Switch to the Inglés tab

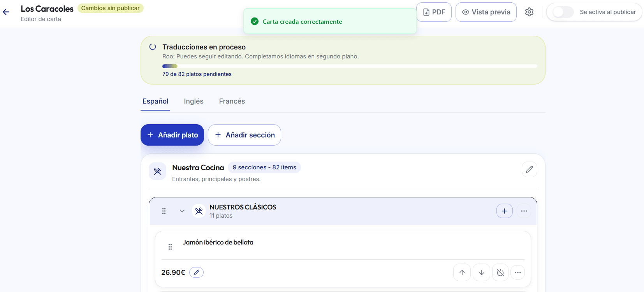[194, 101]
